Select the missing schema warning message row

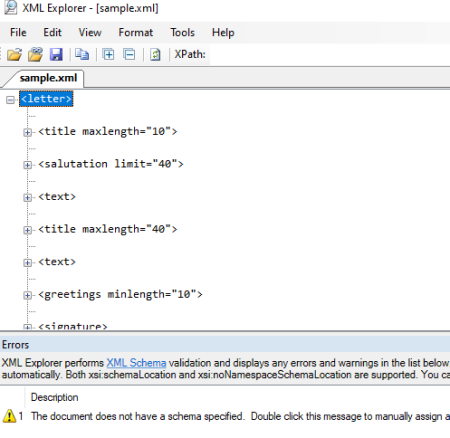pos(225,416)
